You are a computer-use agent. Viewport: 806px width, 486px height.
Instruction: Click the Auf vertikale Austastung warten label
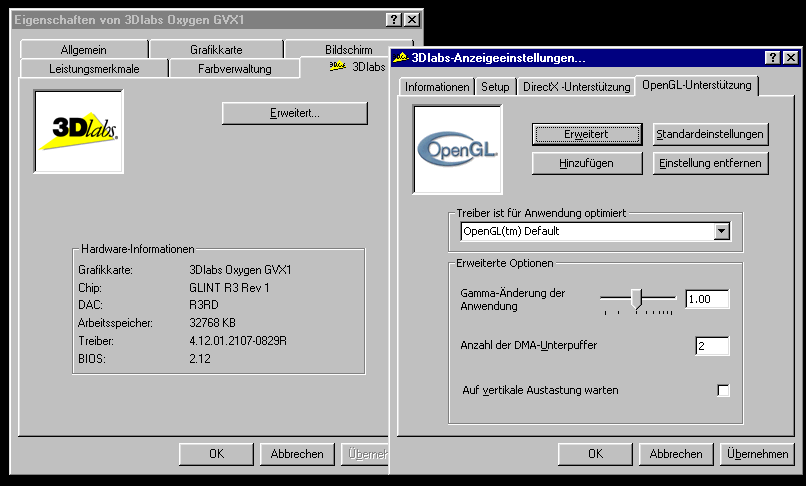[540, 390]
